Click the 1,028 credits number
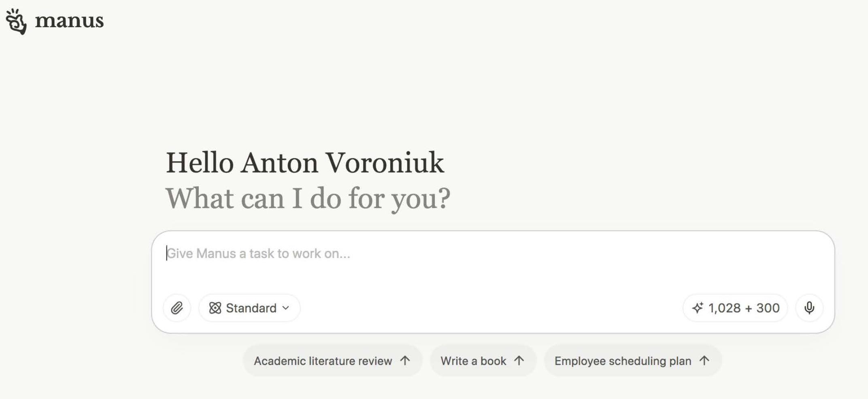 724,308
